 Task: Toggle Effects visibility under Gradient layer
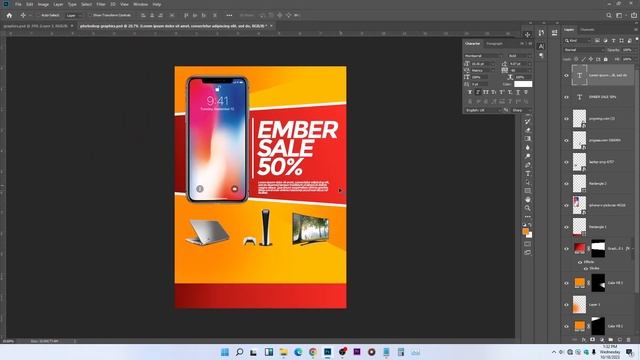(580, 262)
